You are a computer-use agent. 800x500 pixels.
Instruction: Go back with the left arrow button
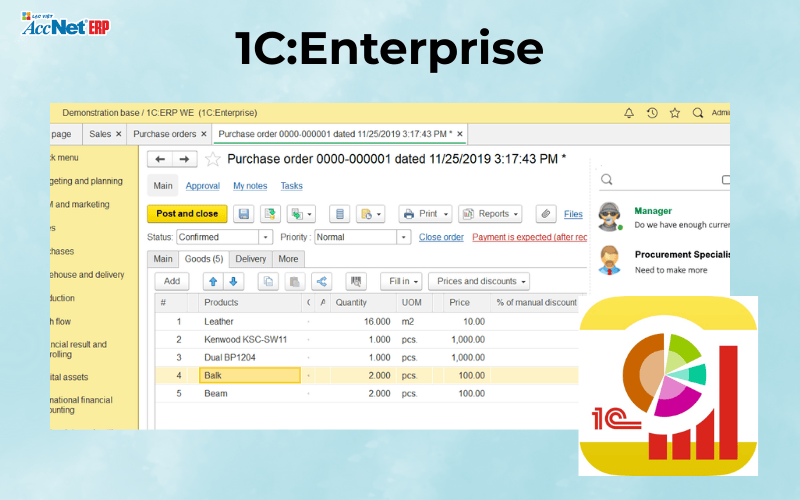tap(160, 159)
